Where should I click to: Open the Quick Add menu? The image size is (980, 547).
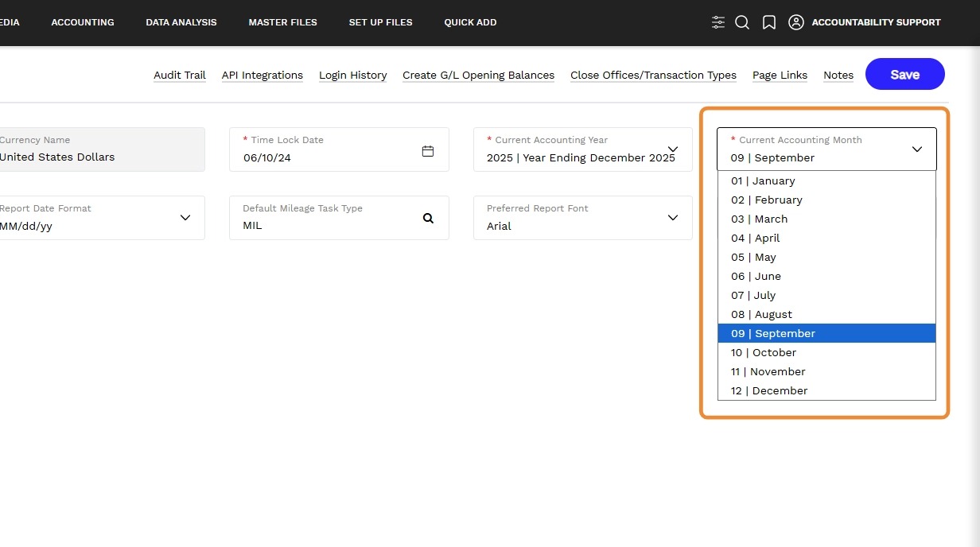(x=470, y=22)
